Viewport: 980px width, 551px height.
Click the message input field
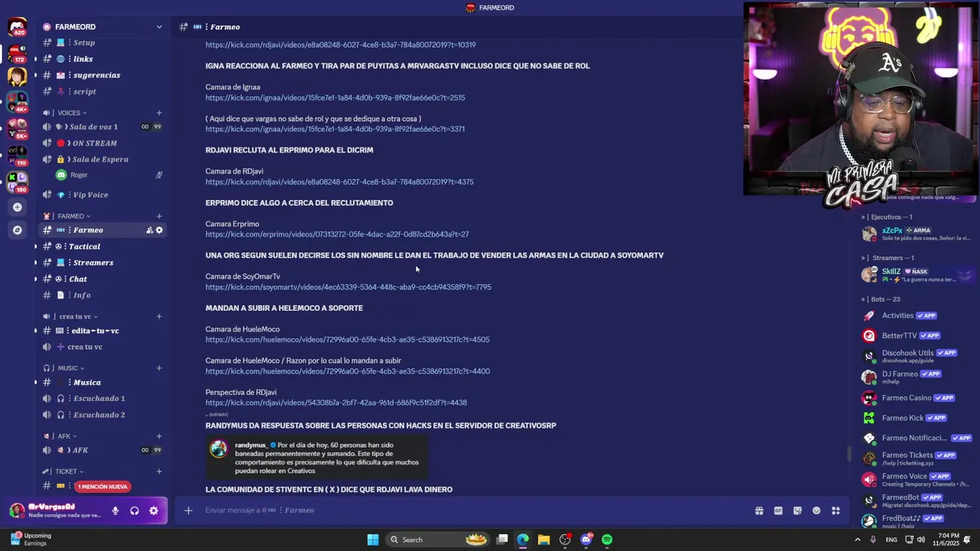point(475,510)
